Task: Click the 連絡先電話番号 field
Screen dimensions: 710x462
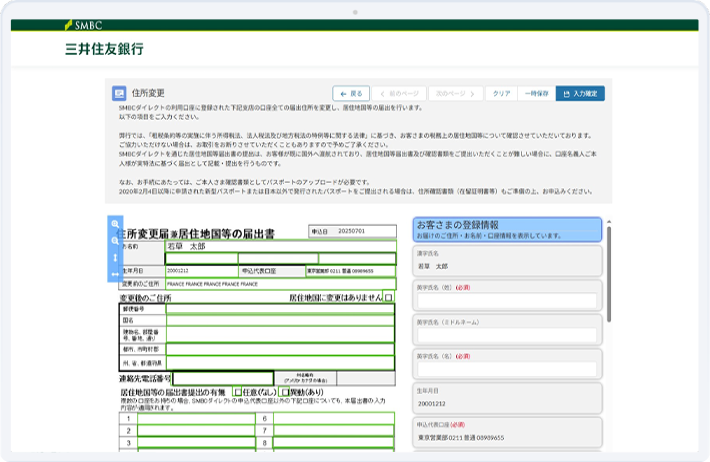Action: pos(223,378)
